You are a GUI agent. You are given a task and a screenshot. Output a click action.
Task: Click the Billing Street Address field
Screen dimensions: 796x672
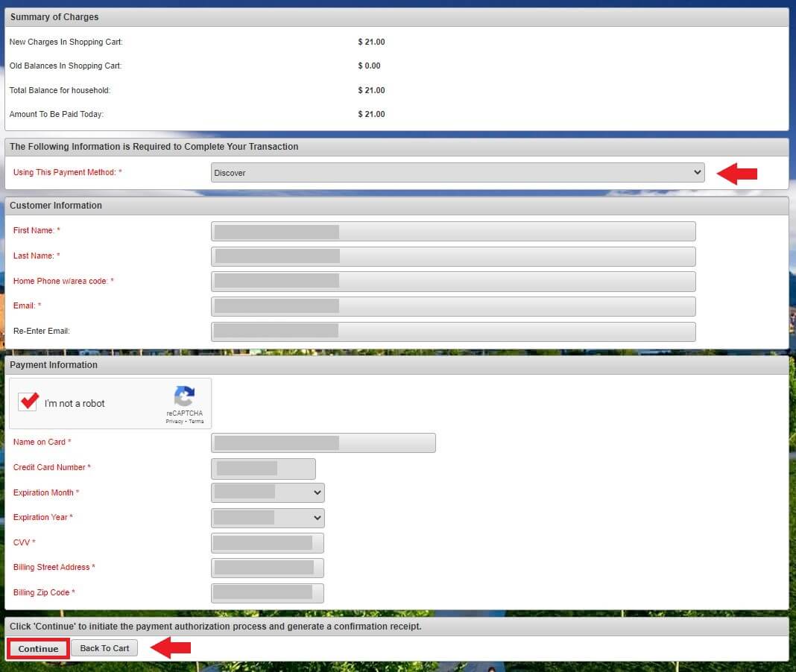[268, 568]
